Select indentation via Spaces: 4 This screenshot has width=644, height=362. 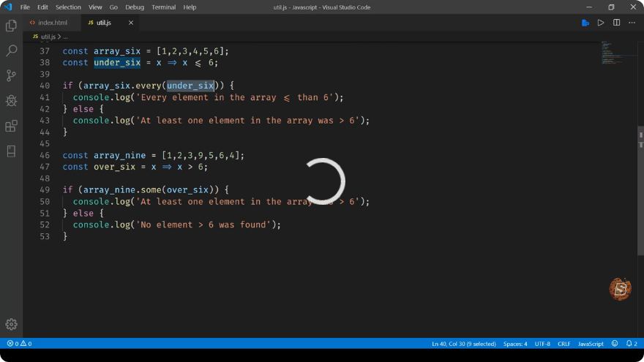515,344
